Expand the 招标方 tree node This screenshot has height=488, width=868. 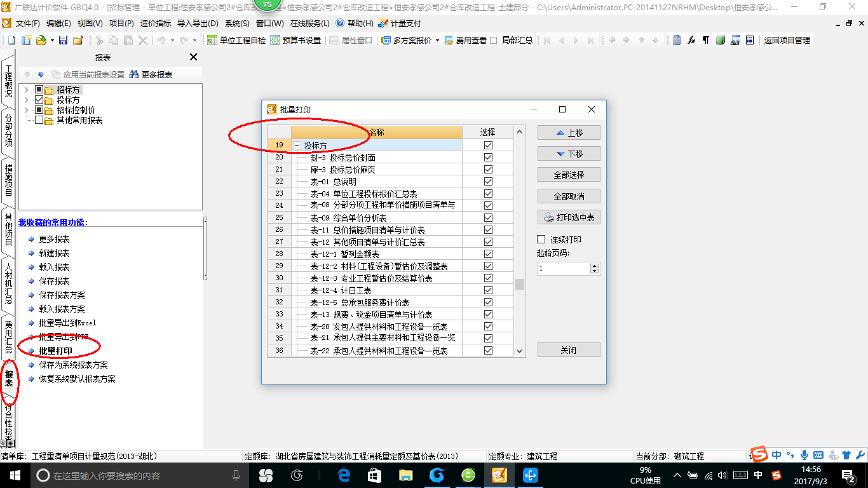tap(26, 90)
